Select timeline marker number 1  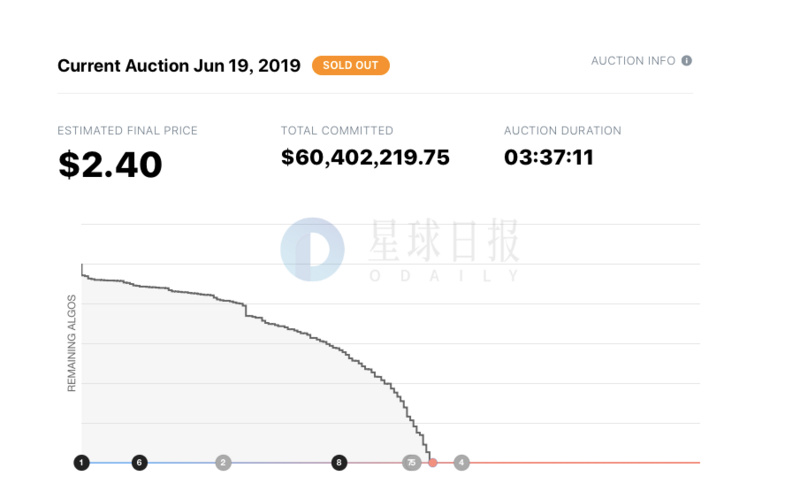click(x=81, y=462)
